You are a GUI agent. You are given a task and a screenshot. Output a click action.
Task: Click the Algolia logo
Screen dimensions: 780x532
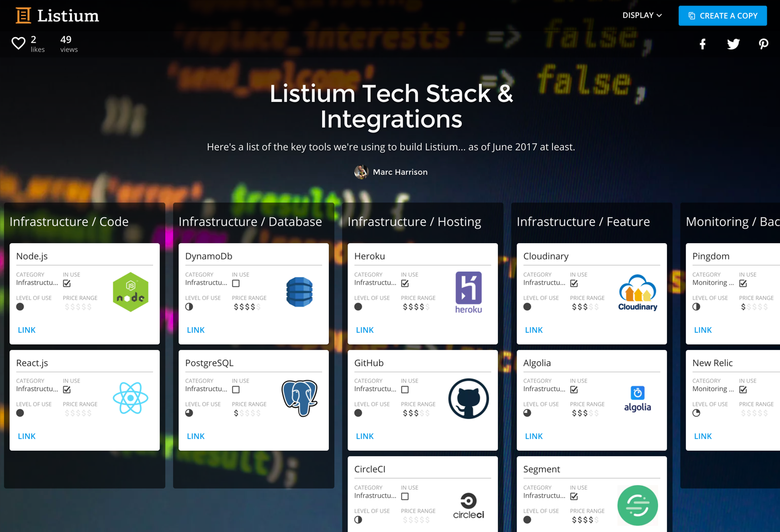coord(638,398)
